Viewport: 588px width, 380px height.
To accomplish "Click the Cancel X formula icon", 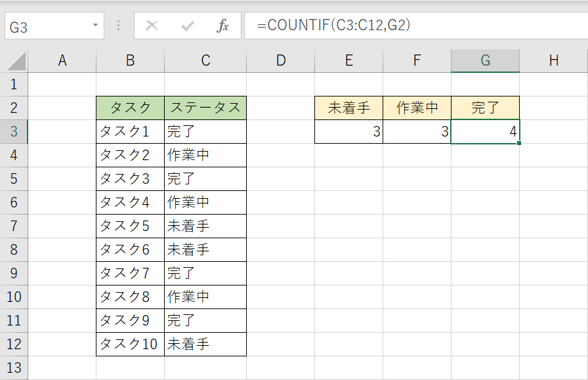I will [x=152, y=26].
